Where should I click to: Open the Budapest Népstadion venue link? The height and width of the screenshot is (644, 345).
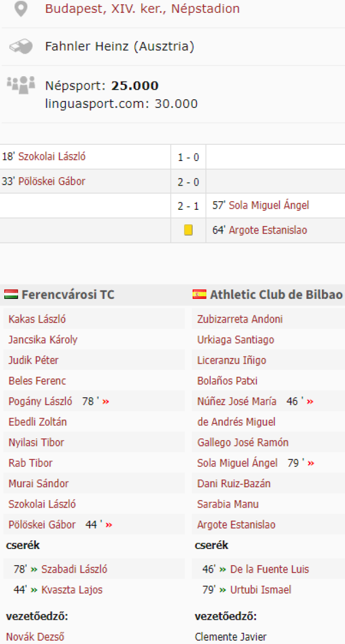click(x=142, y=9)
